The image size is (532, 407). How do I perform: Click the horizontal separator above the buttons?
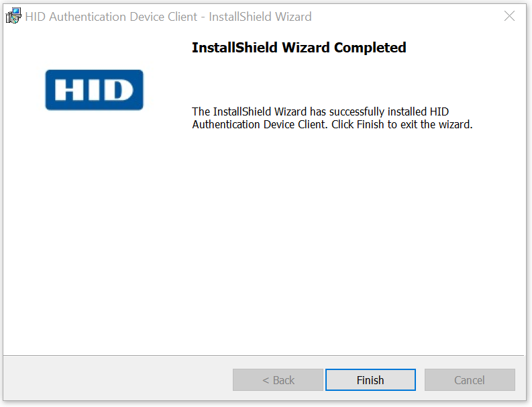click(x=264, y=356)
